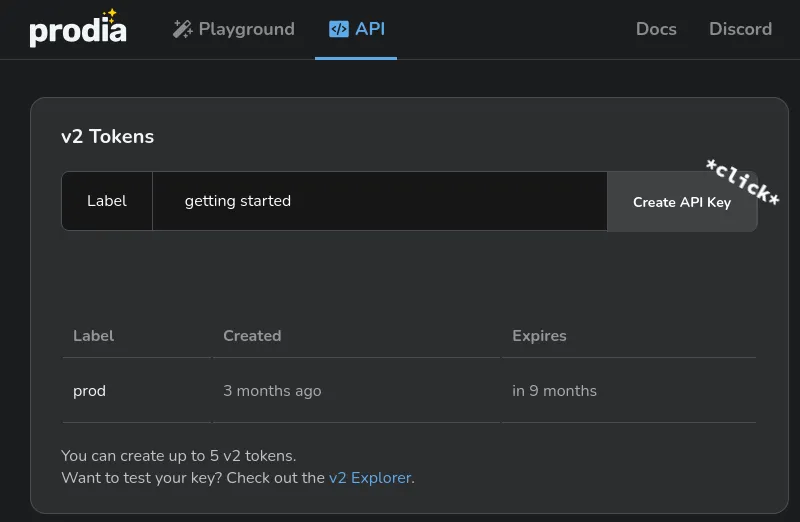This screenshot has width=800, height=522.
Task: Focus the token label field reading getting started
Action: point(380,201)
